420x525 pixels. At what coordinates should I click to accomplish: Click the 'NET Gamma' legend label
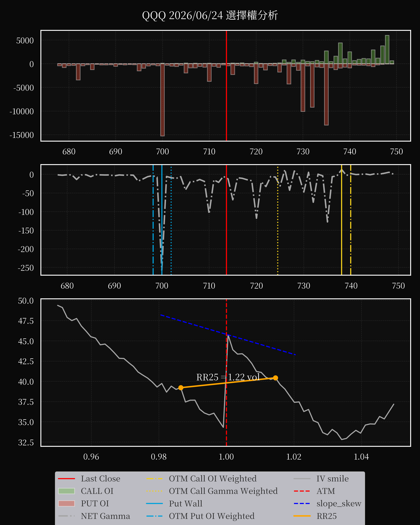tap(105, 516)
